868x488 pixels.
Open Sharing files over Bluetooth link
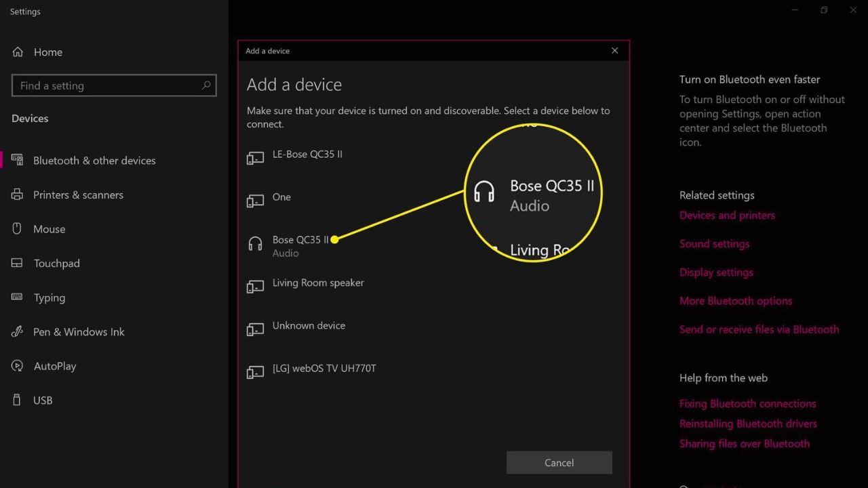745,444
